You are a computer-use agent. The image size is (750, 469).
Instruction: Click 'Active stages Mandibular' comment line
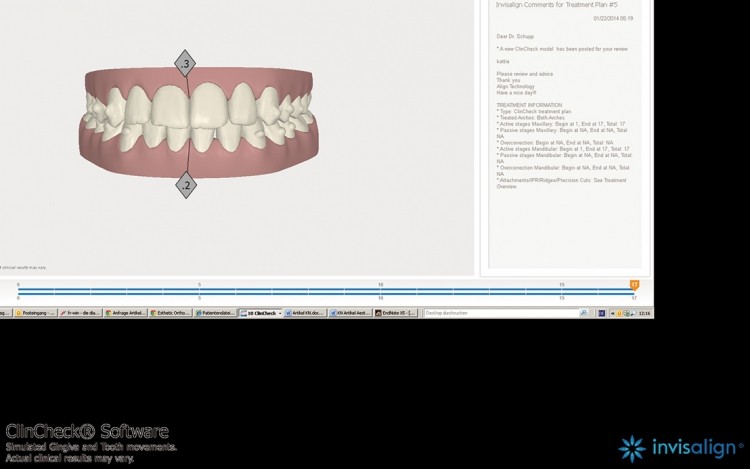click(563, 149)
